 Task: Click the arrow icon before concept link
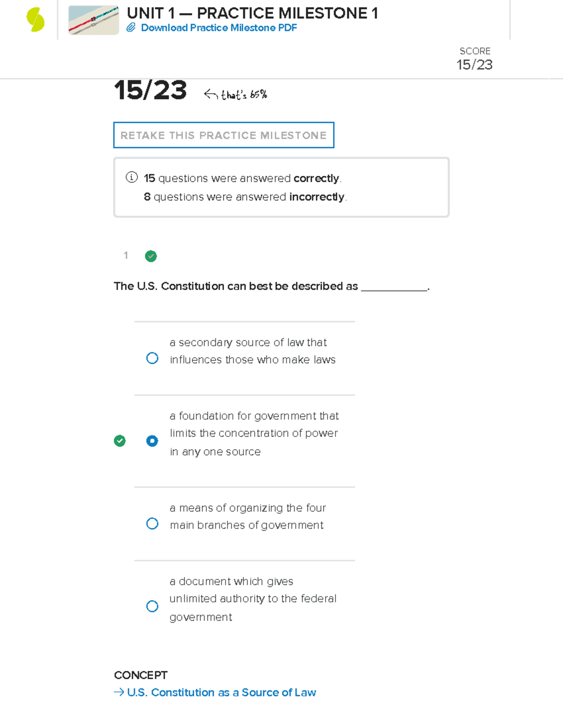(x=119, y=692)
